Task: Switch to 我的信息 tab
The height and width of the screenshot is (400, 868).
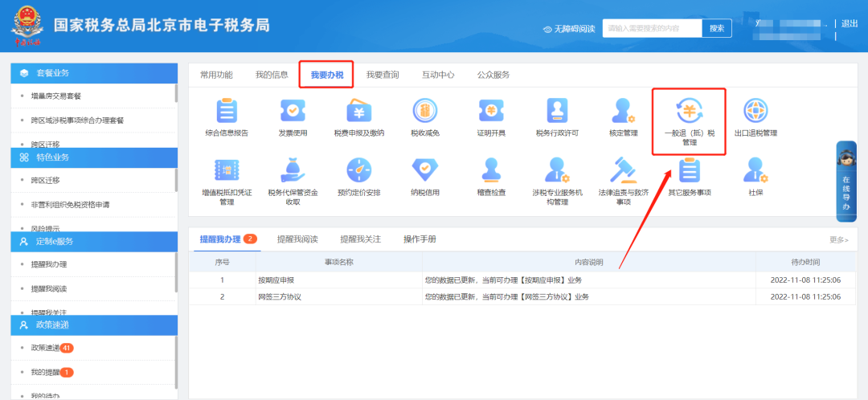Action: pyautogui.click(x=272, y=75)
